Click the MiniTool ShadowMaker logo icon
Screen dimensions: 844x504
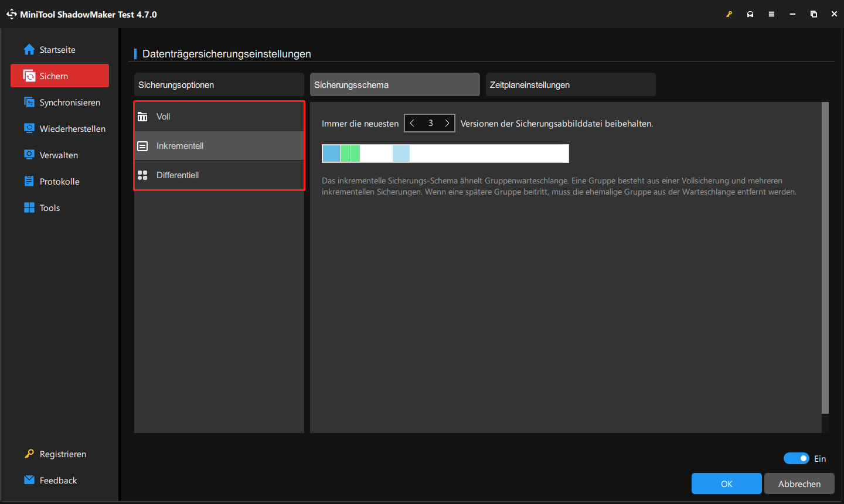[11, 14]
